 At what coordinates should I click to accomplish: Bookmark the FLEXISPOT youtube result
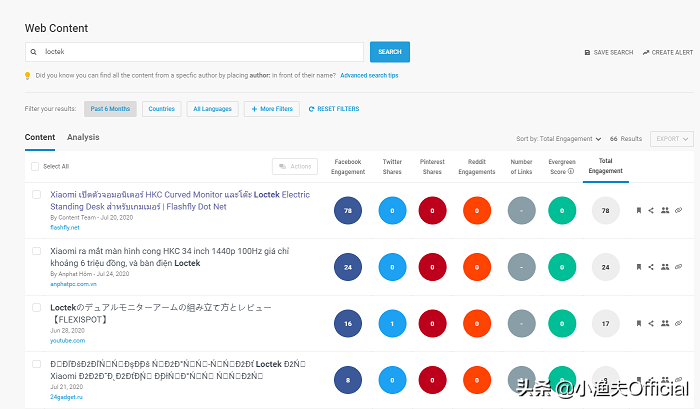click(638, 324)
